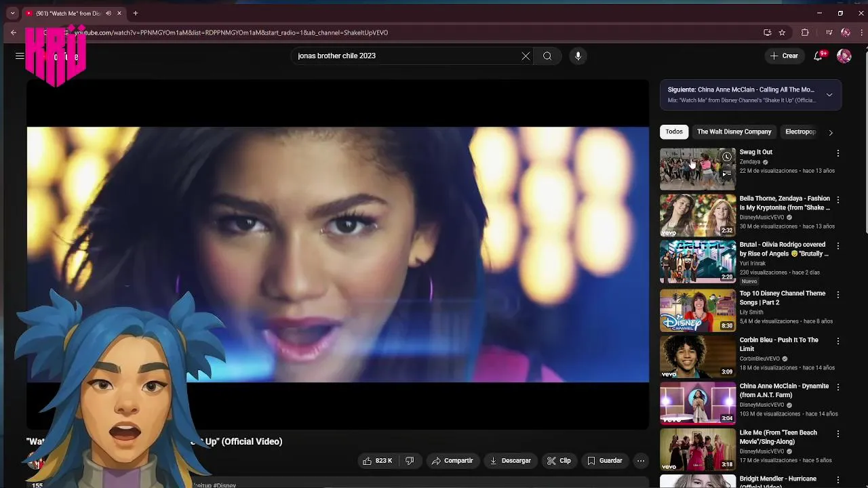The height and width of the screenshot is (488, 868).
Task: Click the magnifier search button
Action: (547, 56)
